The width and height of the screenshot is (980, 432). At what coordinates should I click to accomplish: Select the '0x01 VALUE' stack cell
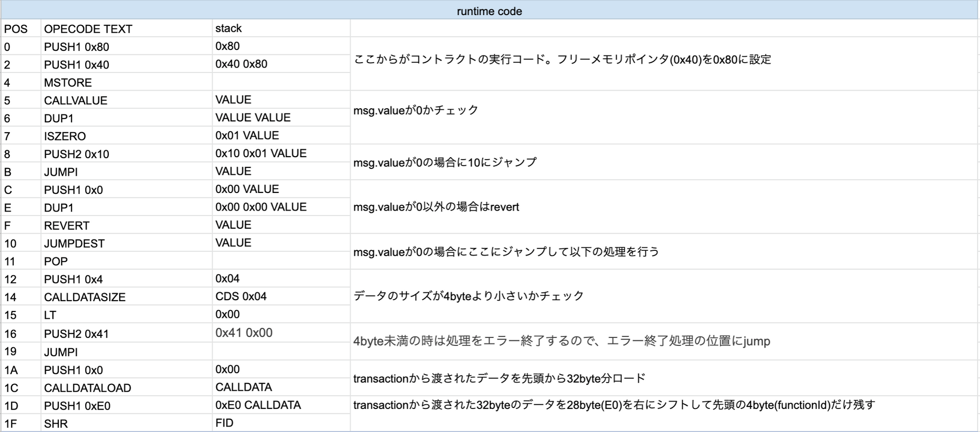[x=281, y=136]
